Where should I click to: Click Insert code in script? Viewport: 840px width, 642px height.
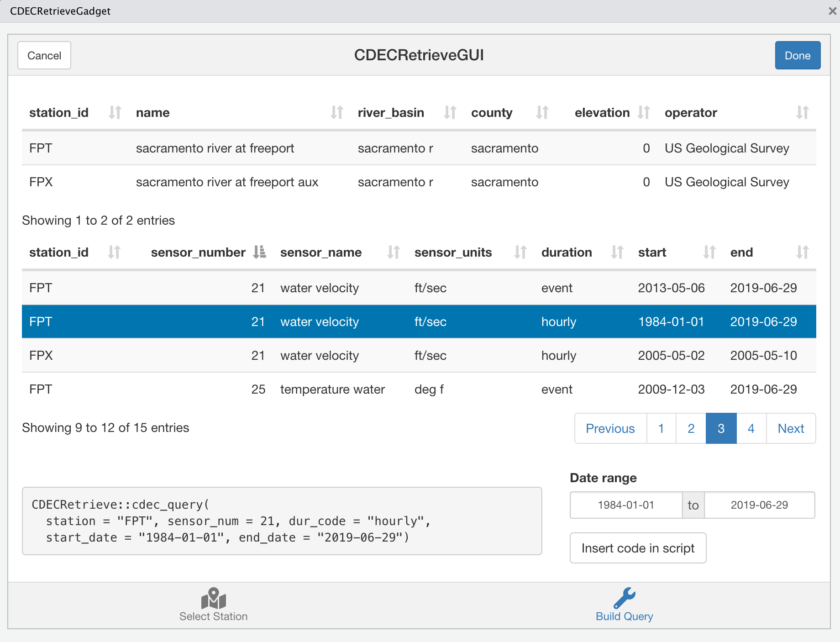(638, 548)
